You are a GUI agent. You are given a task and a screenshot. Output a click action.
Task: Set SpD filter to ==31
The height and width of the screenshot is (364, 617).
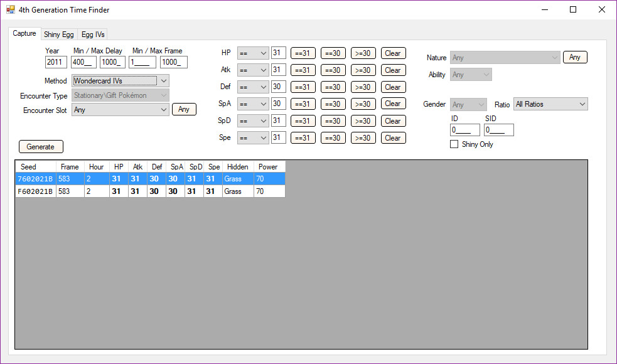(x=303, y=120)
